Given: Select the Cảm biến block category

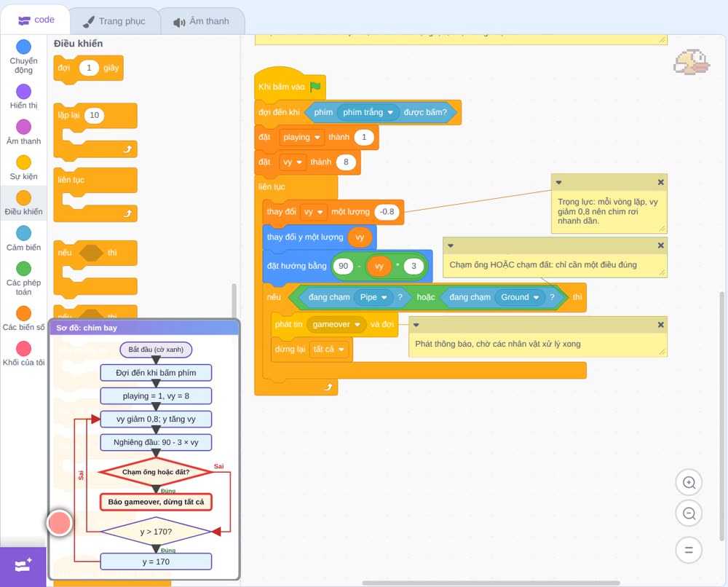Looking at the screenshot, I should (x=24, y=238).
